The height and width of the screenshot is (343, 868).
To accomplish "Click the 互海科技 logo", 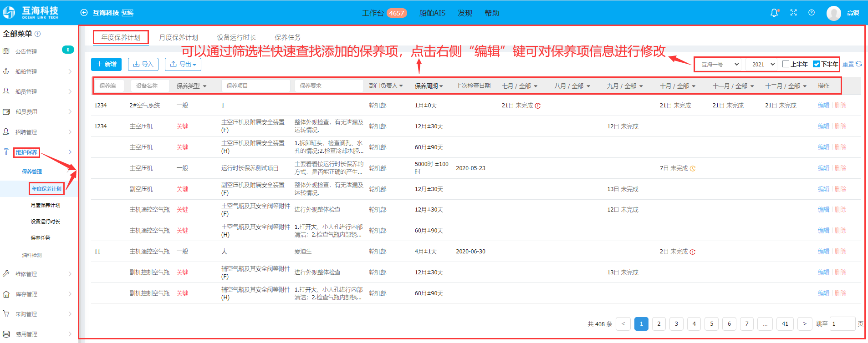I will tap(31, 13).
